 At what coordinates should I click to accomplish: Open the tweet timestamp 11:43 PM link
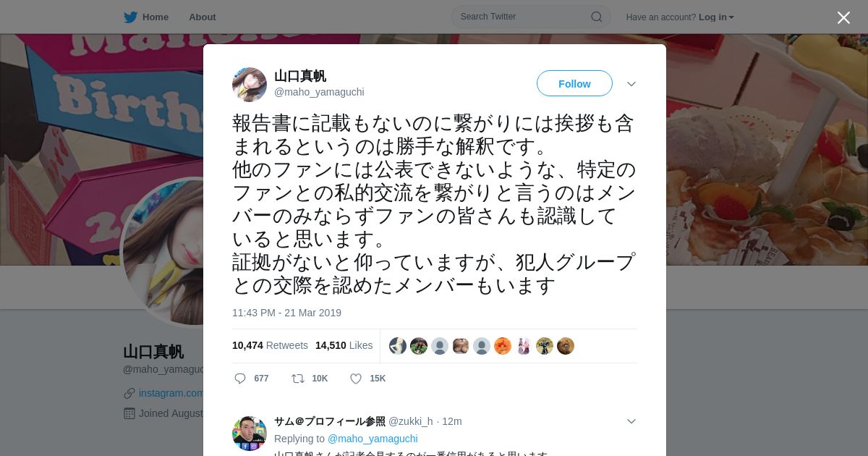[286, 313]
